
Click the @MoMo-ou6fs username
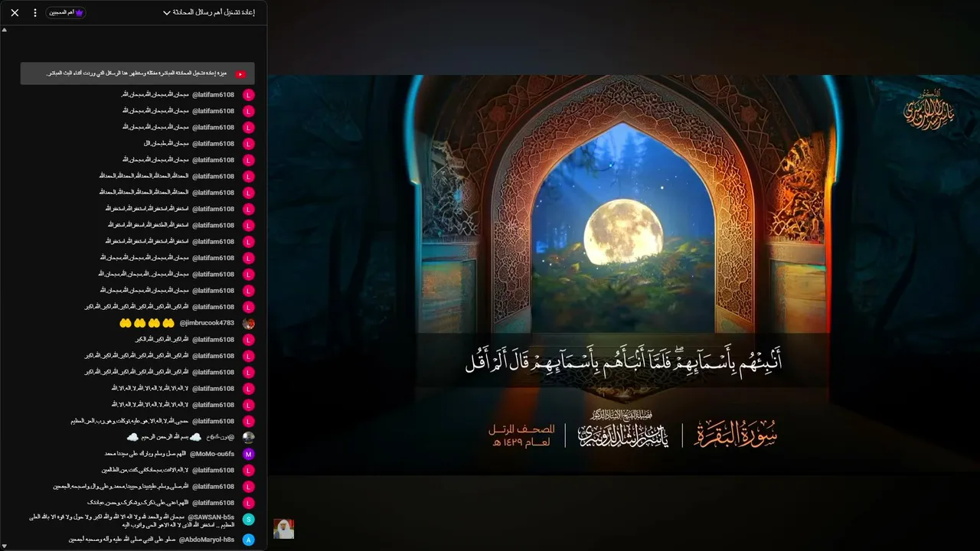pos(212,454)
